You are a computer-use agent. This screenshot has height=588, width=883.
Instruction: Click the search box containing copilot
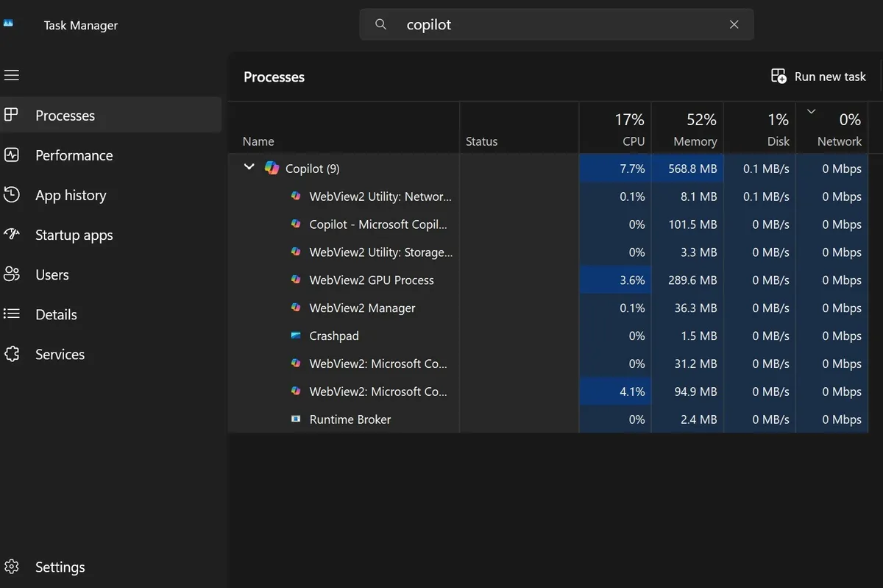556,24
